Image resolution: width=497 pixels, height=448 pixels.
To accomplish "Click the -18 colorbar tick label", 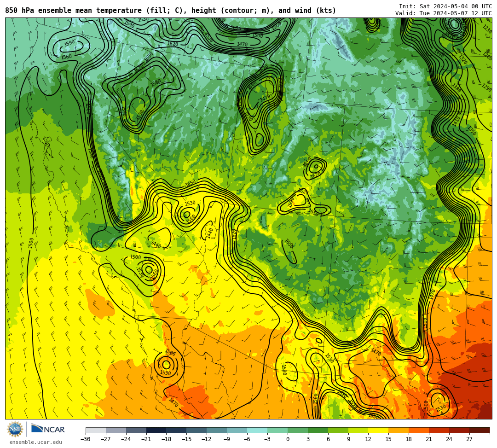I will point(167,439).
